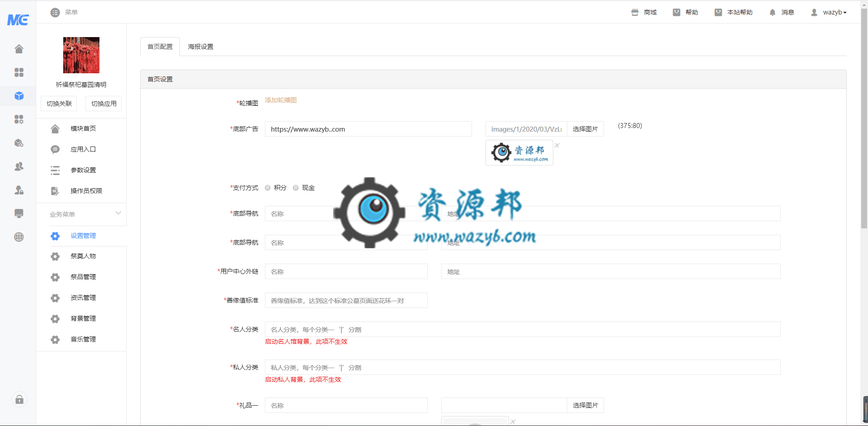
Task: Focus 礼品一 名称 field
Action: [346, 405]
